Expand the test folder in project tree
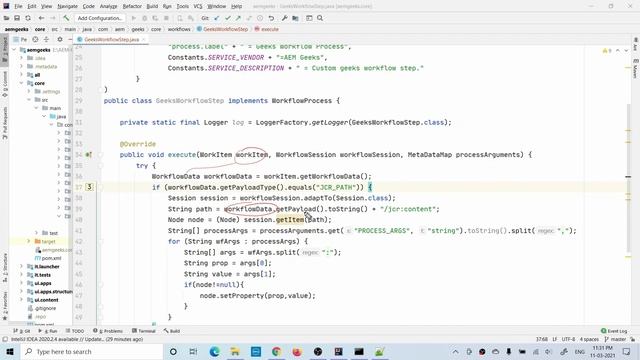The image size is (640, 360). 37,233
